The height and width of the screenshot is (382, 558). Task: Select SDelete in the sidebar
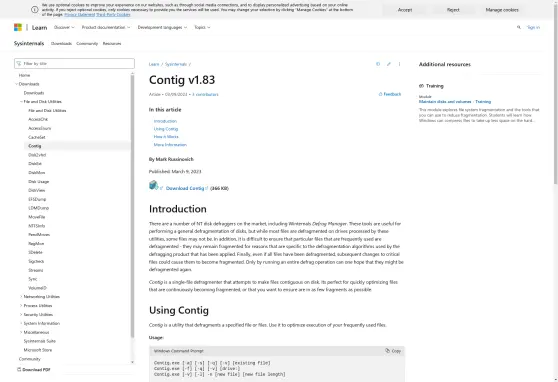(35, 252)
